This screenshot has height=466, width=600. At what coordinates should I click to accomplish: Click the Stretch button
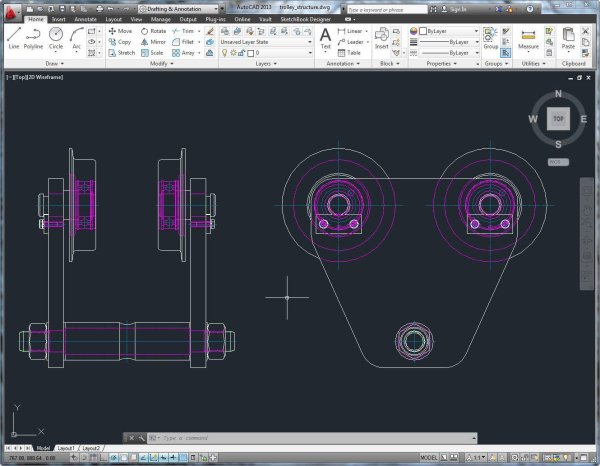(x=122, y=53)
